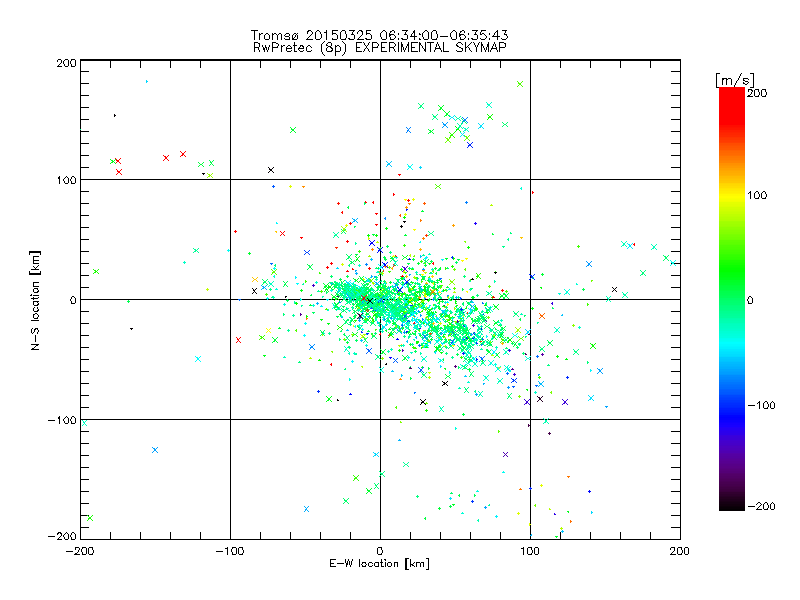
Task: Click the colorbar scale label '200'
Action: click(x=757, y=93)
